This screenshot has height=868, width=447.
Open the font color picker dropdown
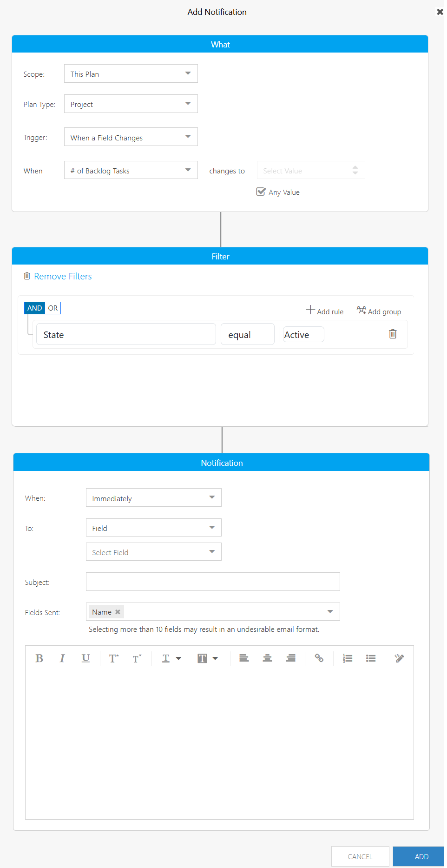pyautogui.click(x=171, y=658)
